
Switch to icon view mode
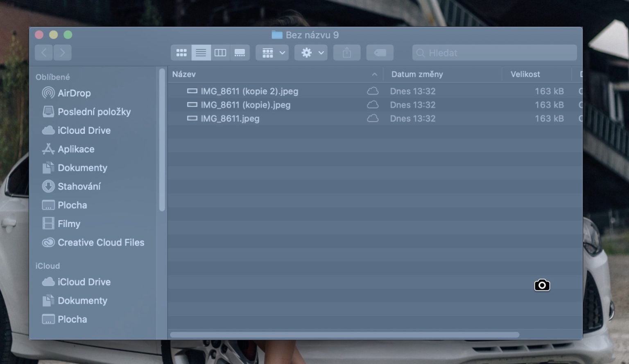181,52
